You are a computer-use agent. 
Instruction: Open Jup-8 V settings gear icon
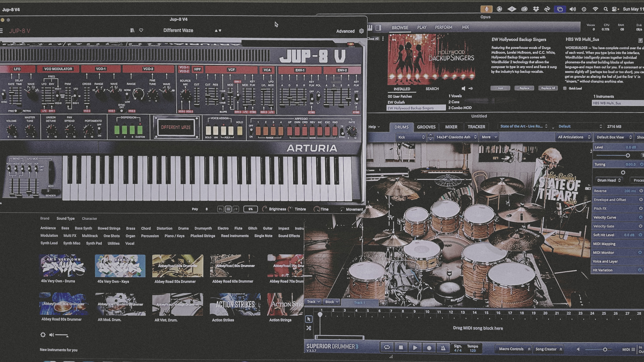pos(361,31)
